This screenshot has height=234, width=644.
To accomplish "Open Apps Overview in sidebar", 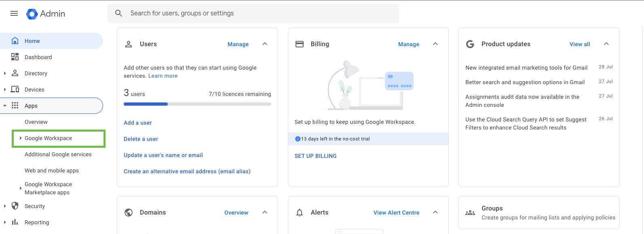I will [x=36, y=122].
